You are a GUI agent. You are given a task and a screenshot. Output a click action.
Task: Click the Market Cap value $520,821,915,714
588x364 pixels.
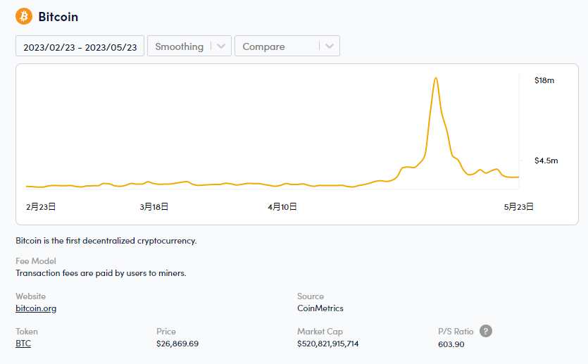(x=327, y=344)
